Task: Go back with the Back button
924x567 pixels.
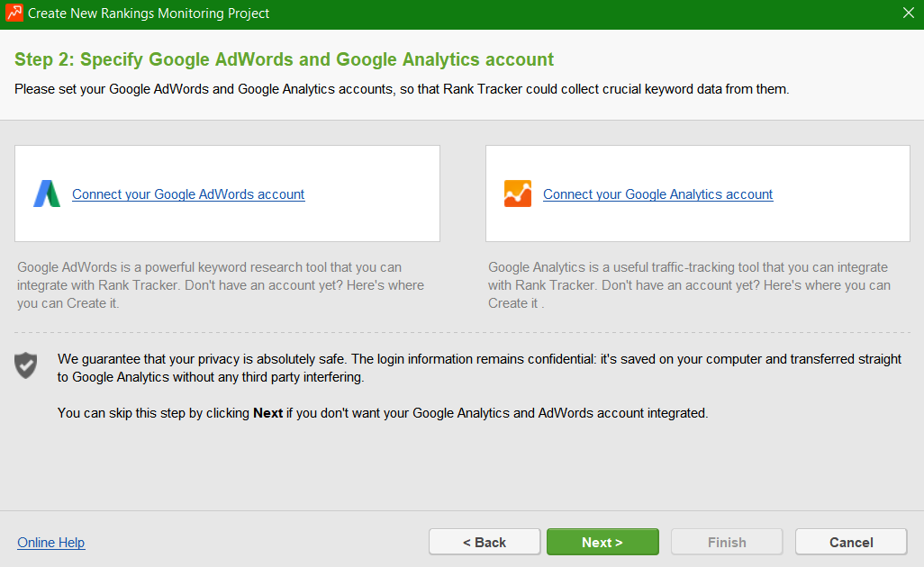Action: point(485,542)
